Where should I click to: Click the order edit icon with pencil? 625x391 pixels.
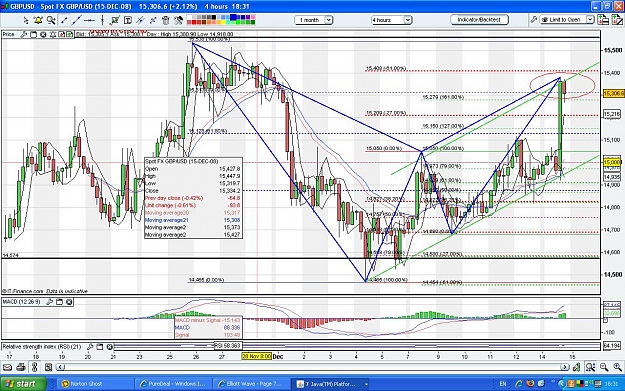point(617,20)
